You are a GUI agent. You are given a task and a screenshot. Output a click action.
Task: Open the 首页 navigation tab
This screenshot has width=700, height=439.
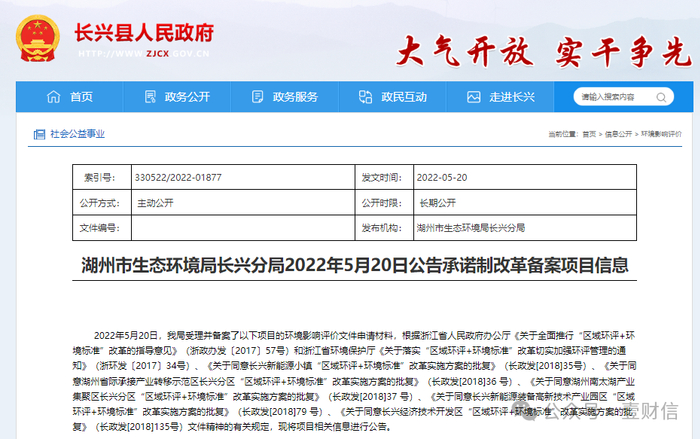(x=70, y=96)
